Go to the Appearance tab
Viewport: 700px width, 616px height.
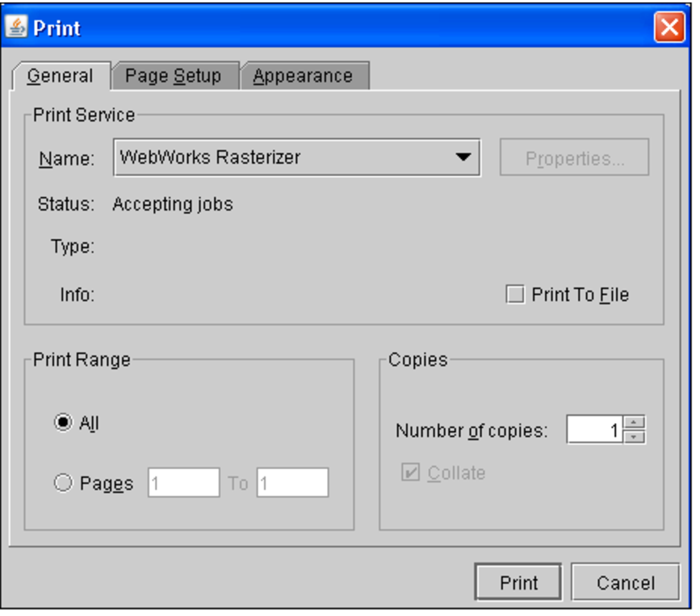(303, 76)
